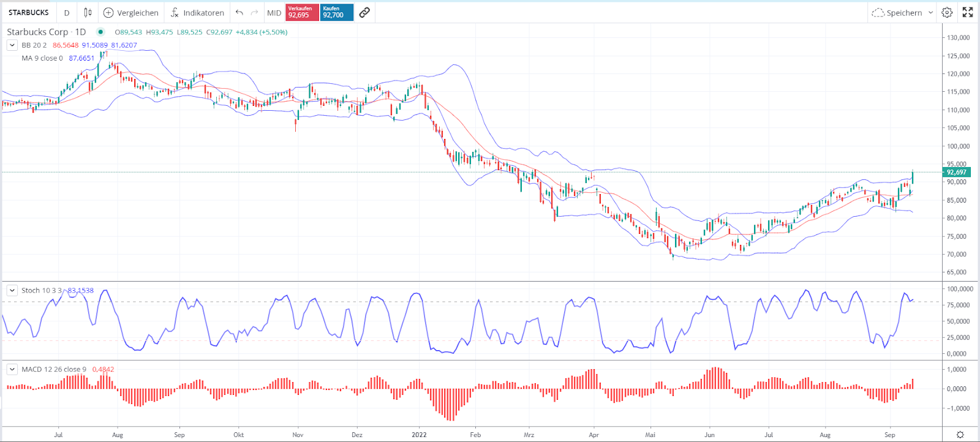The height and width of the screenshot is (442, 980).
Task: Undo the last chart action
Action: point(239,12)
